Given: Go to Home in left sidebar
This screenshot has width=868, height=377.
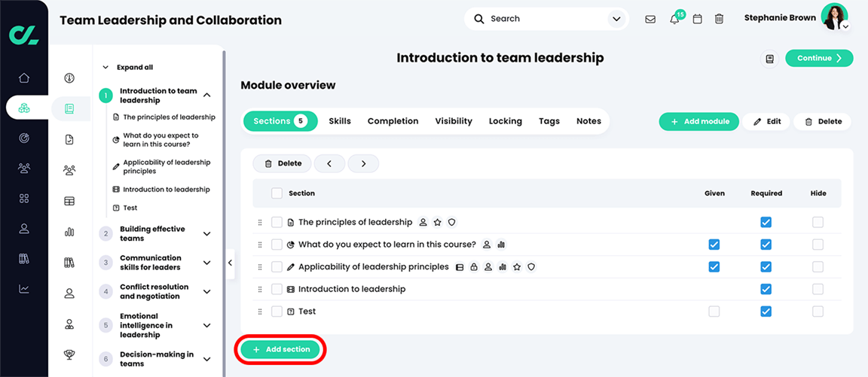Looking at the screenshot, I should point(24,78).
